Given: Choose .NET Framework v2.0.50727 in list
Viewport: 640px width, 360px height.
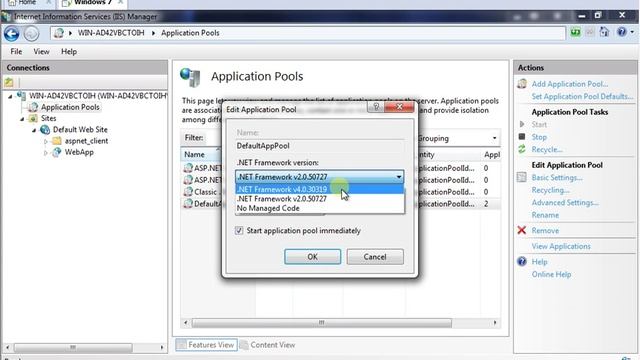Looking at the screenshot, I should tap(320, 199).
